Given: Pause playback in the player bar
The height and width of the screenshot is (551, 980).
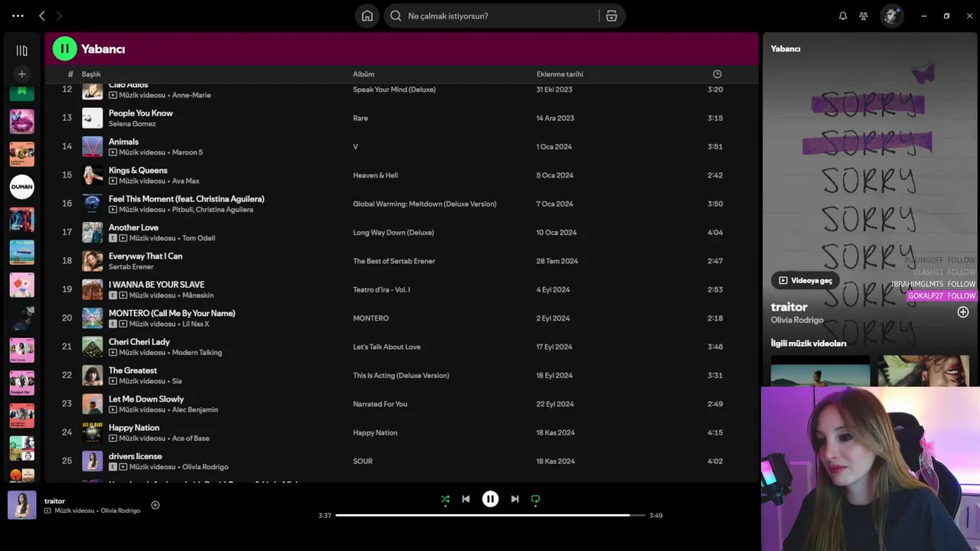Looking at the screenshot, I should pyautogui.click(x=490, y=499).
